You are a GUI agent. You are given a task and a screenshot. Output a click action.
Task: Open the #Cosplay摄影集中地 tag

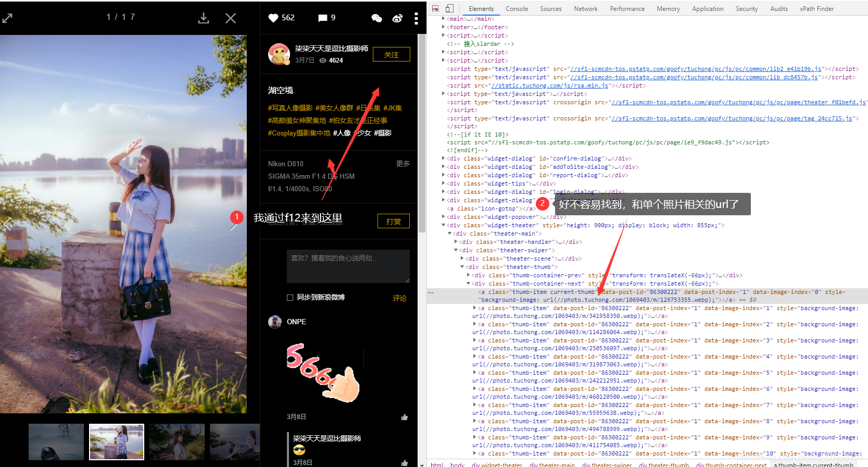(x=299, y=133)
